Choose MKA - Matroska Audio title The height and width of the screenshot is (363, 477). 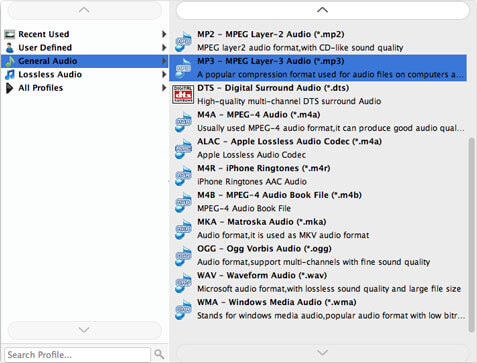click(x=262, y=222)
